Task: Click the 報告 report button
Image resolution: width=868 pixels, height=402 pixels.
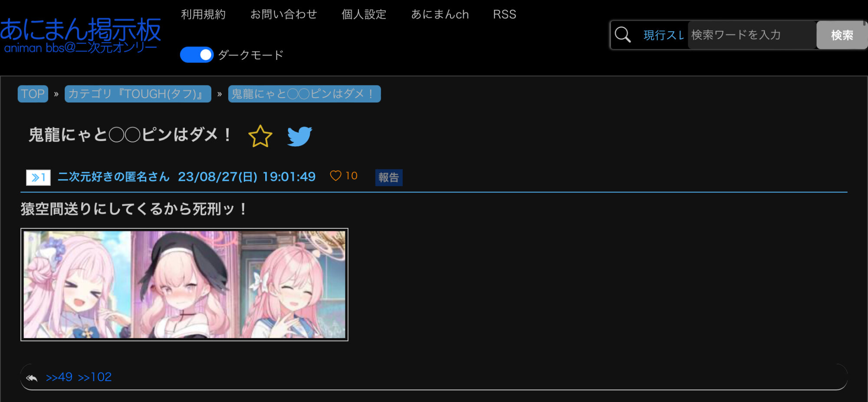Action: pyautogui.click(x=388, y=177)
